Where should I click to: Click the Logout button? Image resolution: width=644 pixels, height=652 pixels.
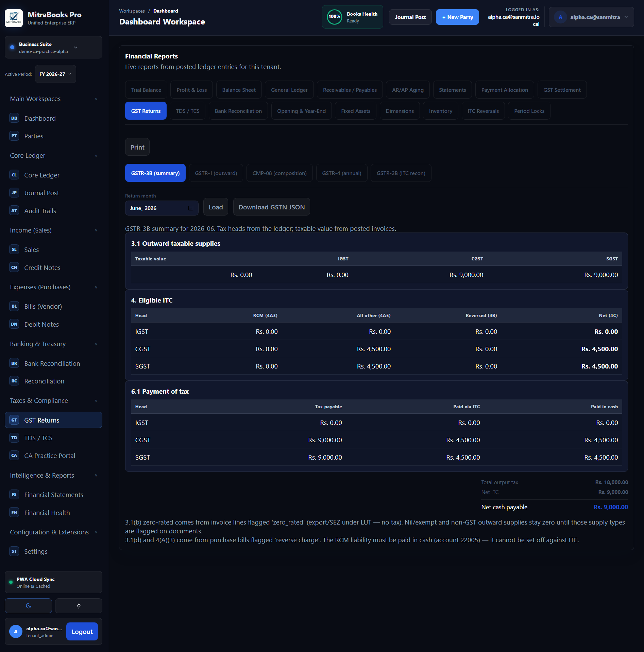point(82,632)
